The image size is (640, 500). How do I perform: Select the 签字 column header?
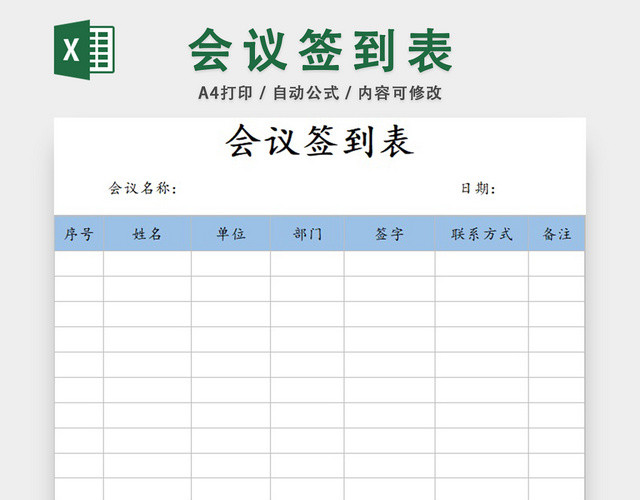[390, 234]
